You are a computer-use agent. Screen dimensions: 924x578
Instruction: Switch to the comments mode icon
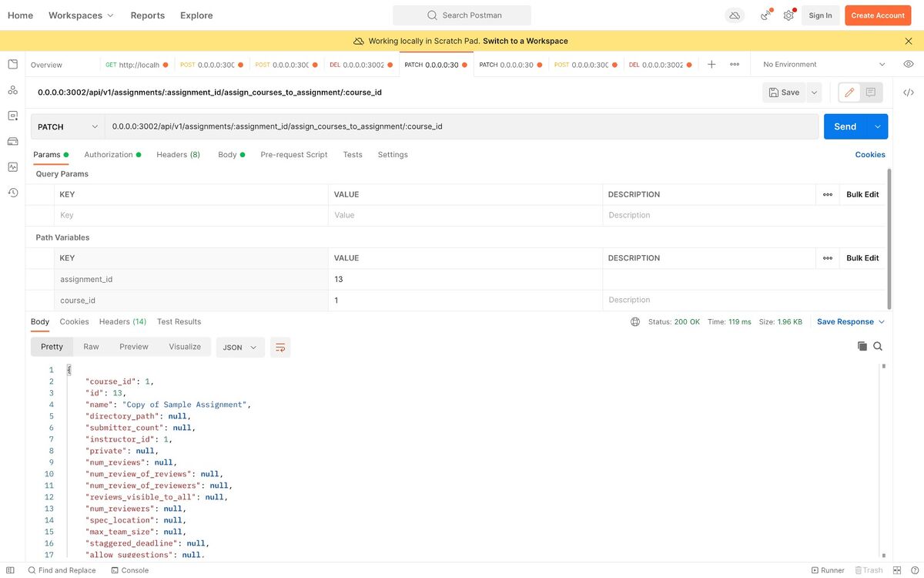tap(871, 92)
